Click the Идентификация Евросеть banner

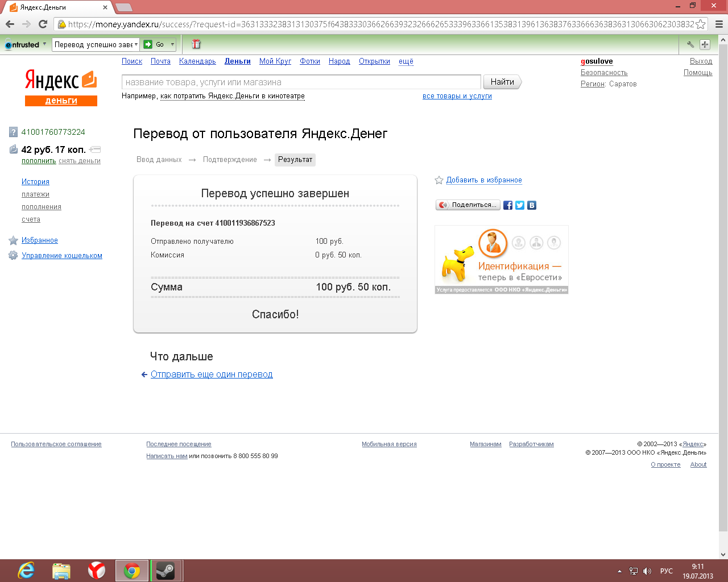(x=502, y=260)
